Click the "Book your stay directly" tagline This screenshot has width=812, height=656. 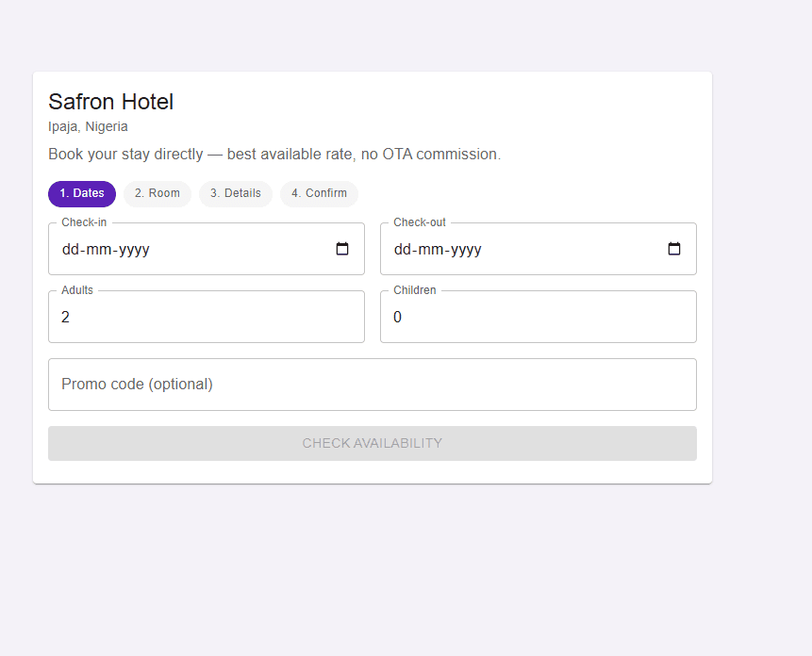[274, 155]
